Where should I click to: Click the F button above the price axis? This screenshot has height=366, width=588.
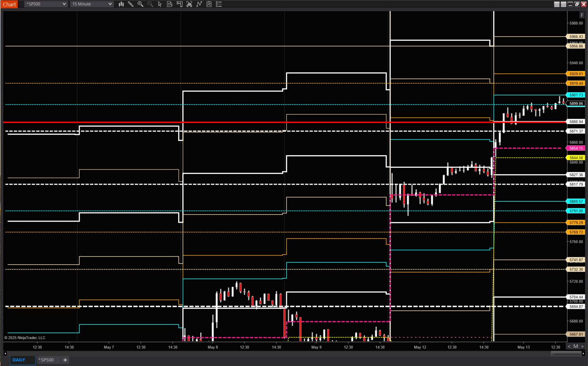tap(582, 15)
